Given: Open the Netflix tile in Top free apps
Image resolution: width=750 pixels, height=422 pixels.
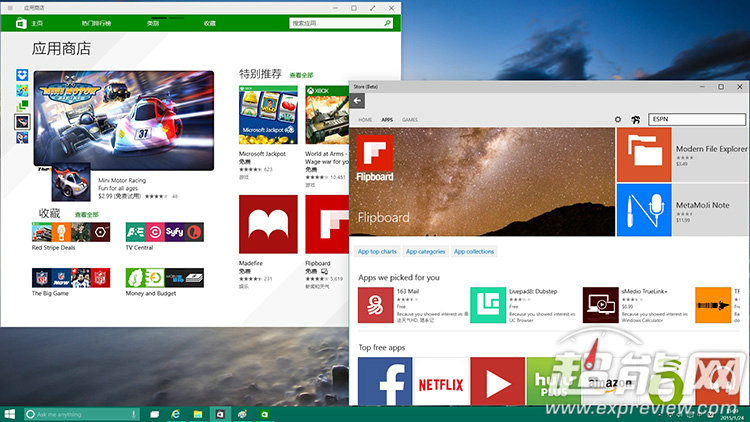Looking at the screenshot, I should [441, 383].
